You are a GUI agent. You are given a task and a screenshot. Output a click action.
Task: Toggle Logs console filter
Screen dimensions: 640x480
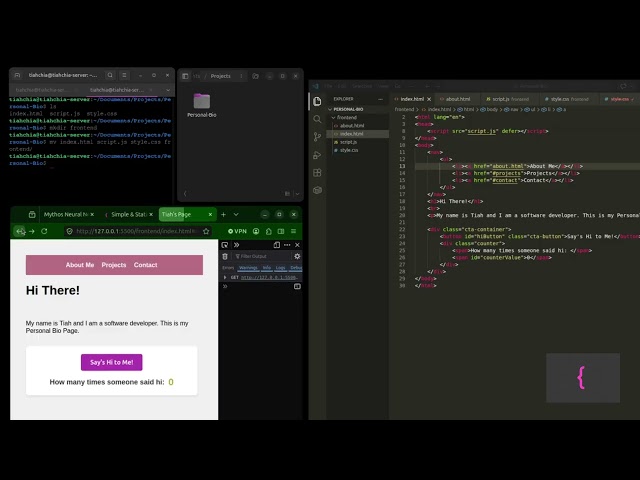[x=280, y=268]
